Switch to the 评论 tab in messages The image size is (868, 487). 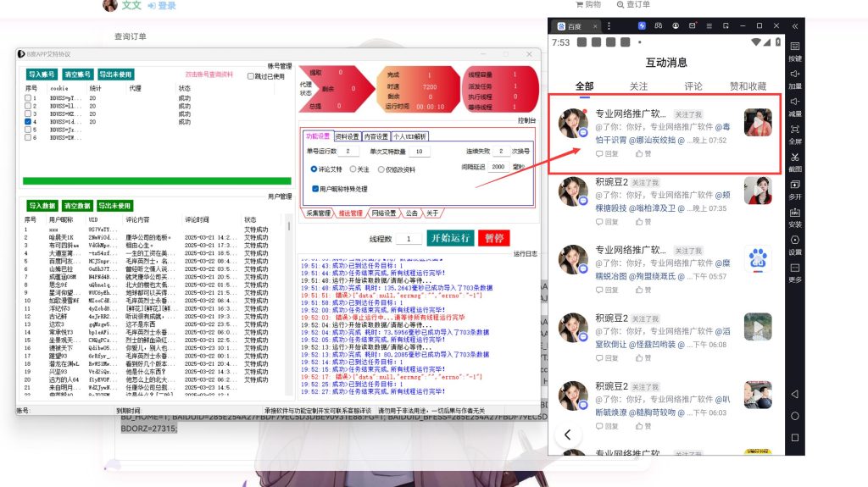693,86
